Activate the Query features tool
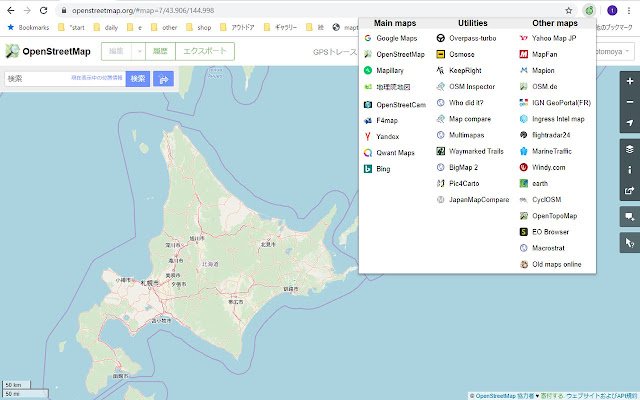This screenshot has height=400, width=640. pos(630,243)
